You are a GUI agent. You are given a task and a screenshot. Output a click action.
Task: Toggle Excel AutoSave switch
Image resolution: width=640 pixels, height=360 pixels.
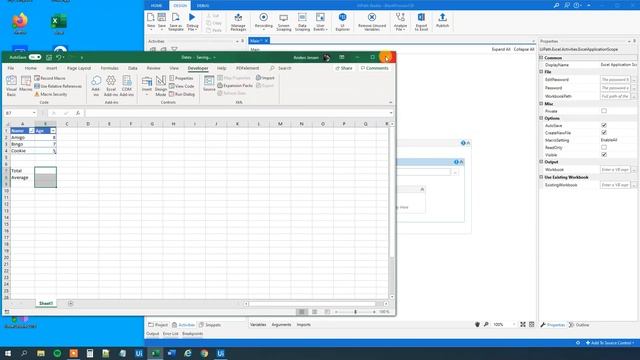point(35,58)
